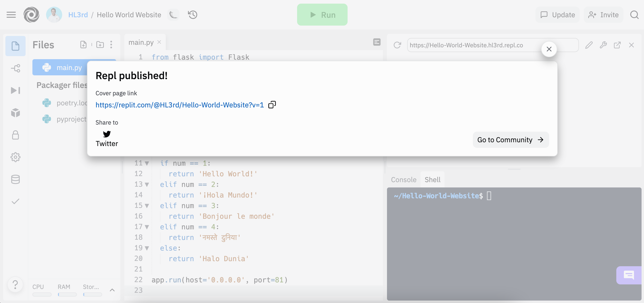This screenshot has width=644, height=303.
Task: Open the Secrets lock icon
Action: 15,135
